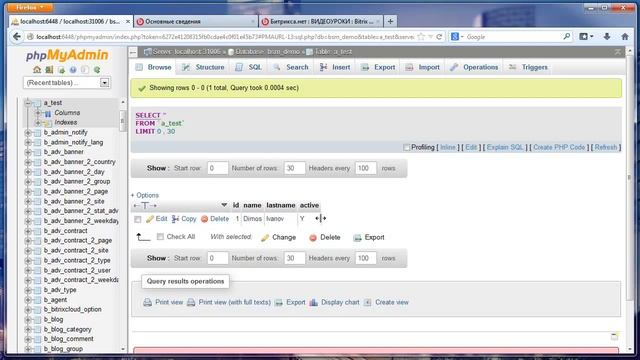This screenshot has height=360, width=640.
Task: Enable the Profiling checkbox
Action: tap(407, 147)
